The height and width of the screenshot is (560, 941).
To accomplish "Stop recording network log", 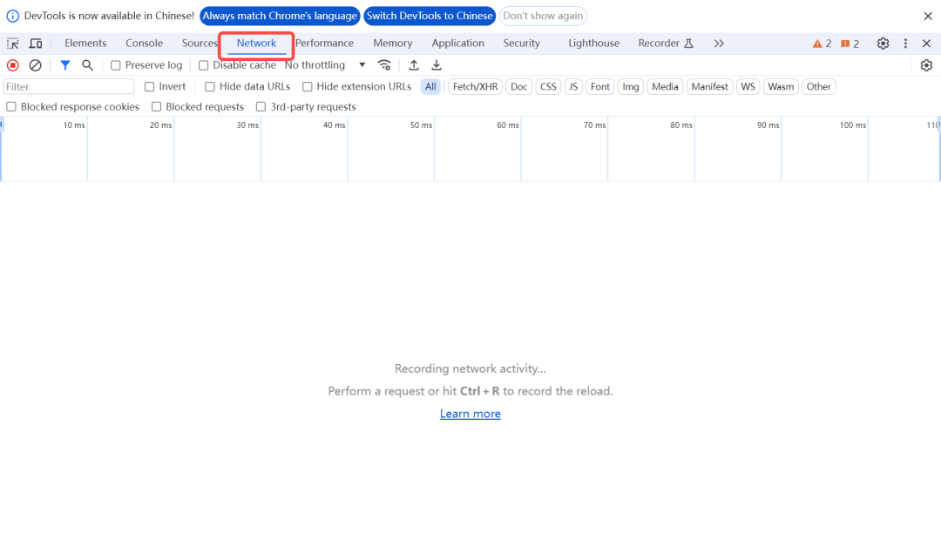I will coord(13,65).
